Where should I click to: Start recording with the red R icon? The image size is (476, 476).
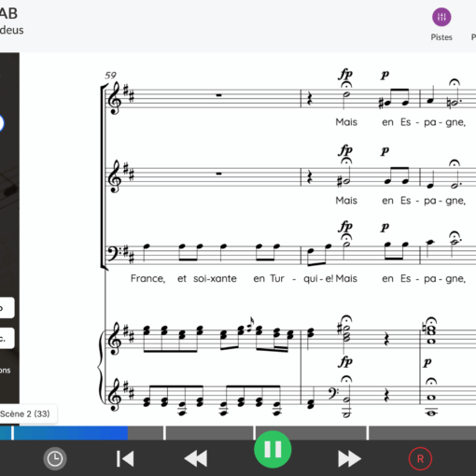tap(420, 458)
